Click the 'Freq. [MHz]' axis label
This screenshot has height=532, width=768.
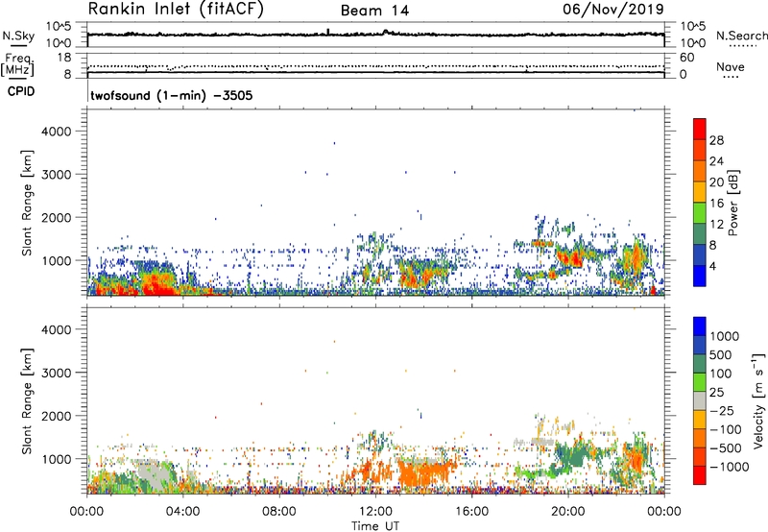(17, 65)
